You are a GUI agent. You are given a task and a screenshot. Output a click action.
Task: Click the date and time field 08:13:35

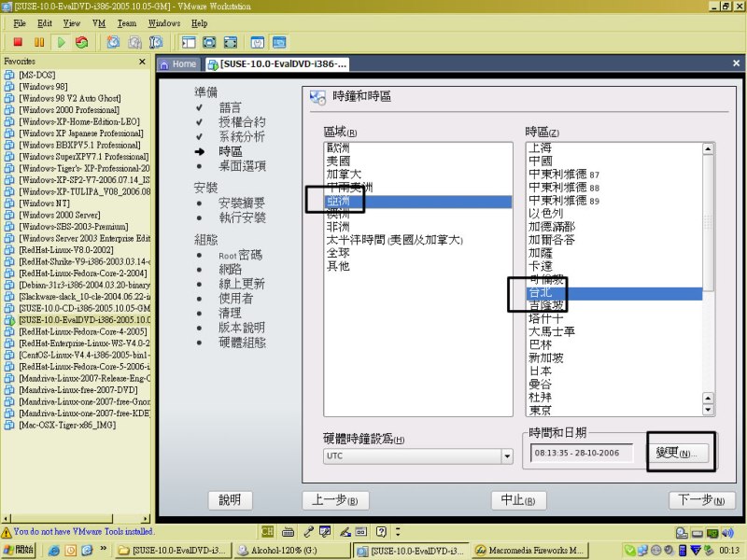click(x=582, y=453)
